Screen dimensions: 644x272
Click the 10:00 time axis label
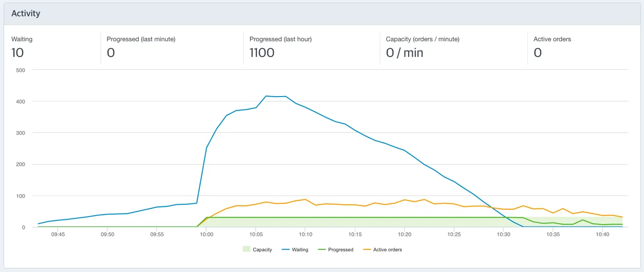[x=206, y=235]
